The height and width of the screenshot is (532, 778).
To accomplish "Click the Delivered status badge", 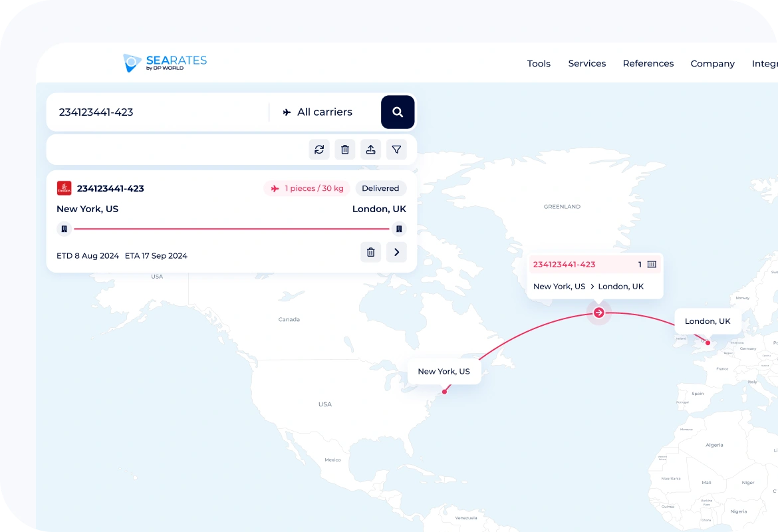I will click(380, 188).
